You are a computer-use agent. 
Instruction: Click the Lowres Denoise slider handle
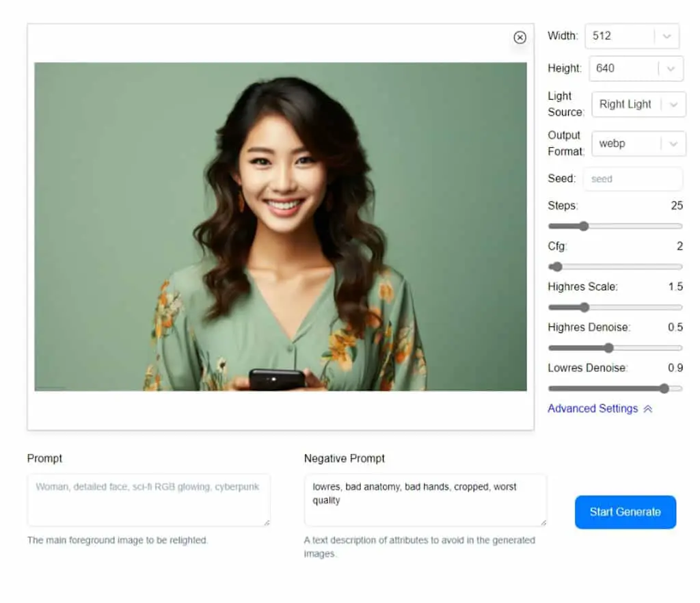pyautogui.click(x=664, y=389)
